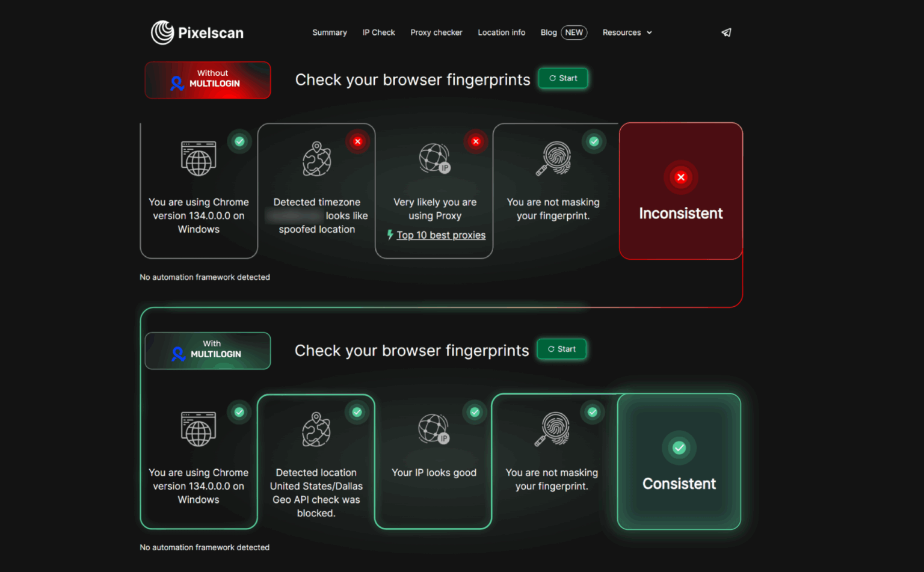This screenshot has height=572, width=924.
Task: Switch to the IP Check page
Action: click(378, 32)
